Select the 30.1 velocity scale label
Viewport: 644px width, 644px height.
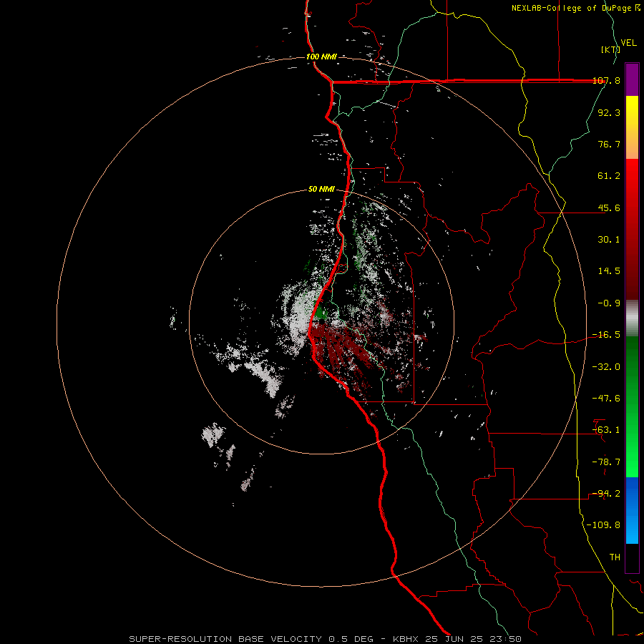[609, 240]
